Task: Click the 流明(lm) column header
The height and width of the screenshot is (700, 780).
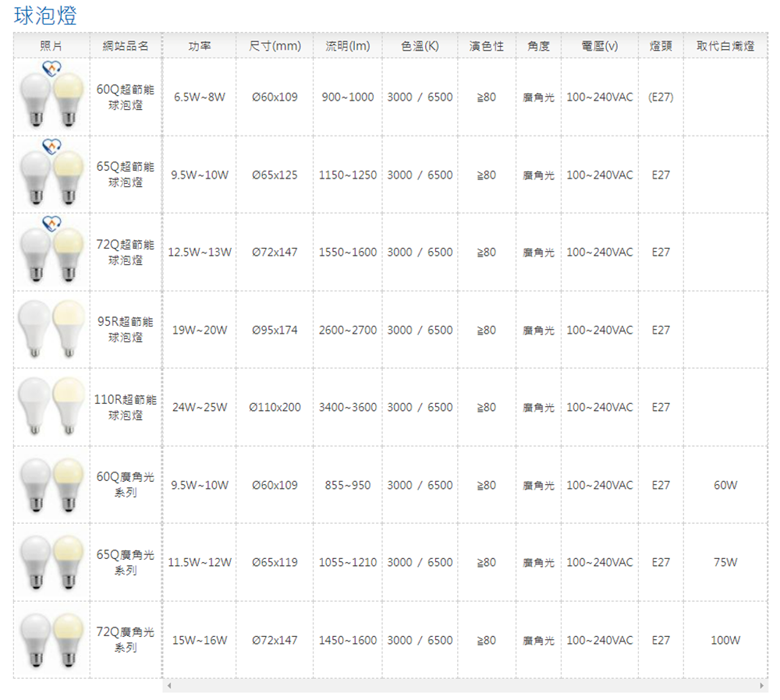Action: click(347, 47)
